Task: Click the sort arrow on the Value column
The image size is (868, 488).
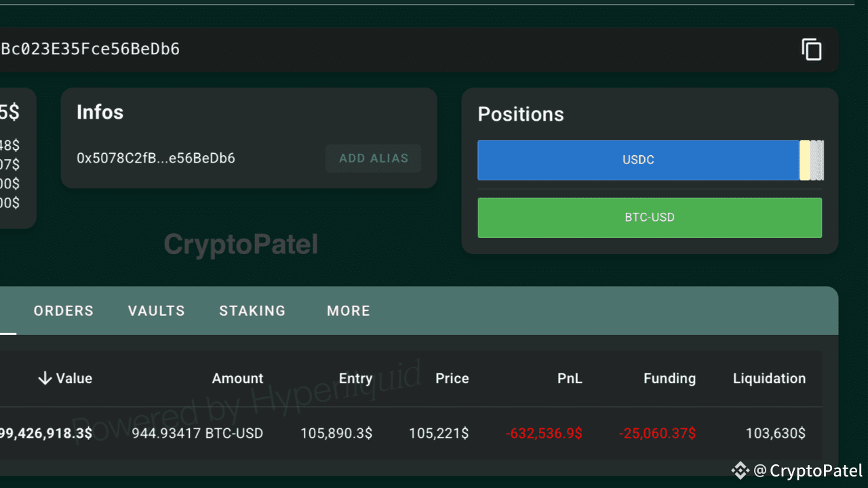Action: tap(45, 378)
